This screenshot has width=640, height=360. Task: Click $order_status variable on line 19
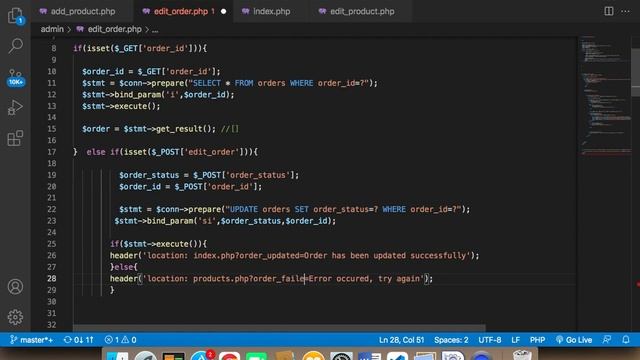[x=149, y=175]
